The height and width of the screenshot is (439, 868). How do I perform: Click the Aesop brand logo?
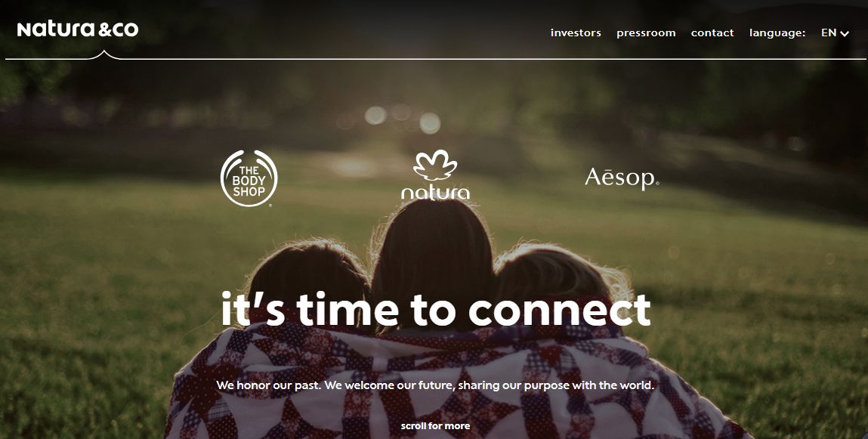(x=622, y=178)
